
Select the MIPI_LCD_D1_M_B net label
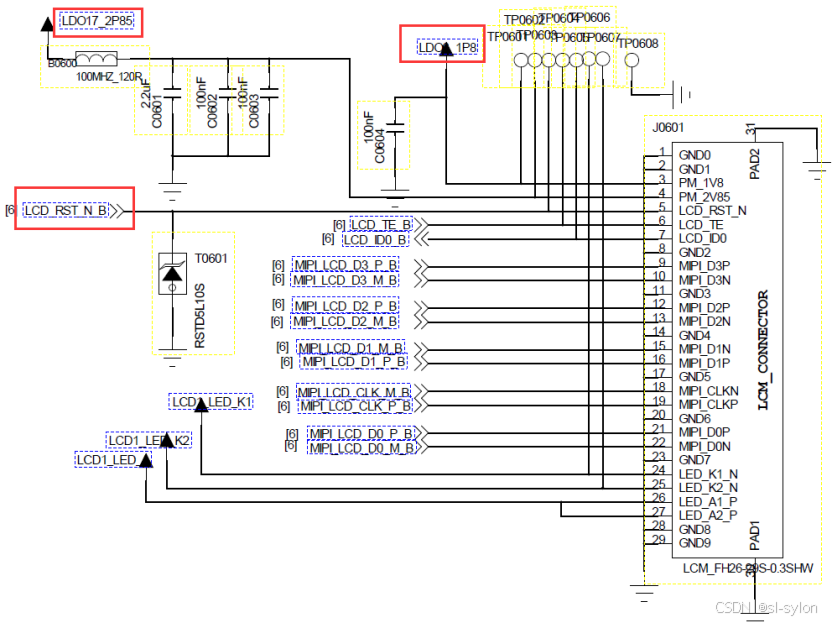coord(351,348)
